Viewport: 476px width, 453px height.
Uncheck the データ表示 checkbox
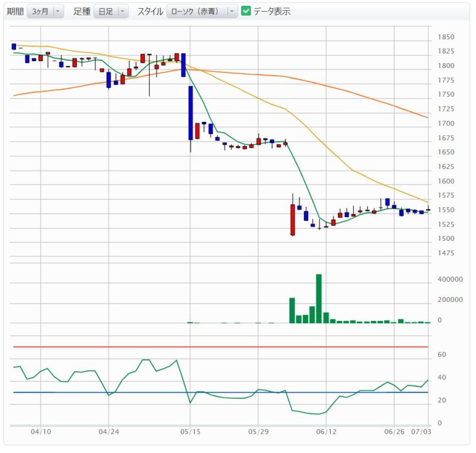point(246,11)
